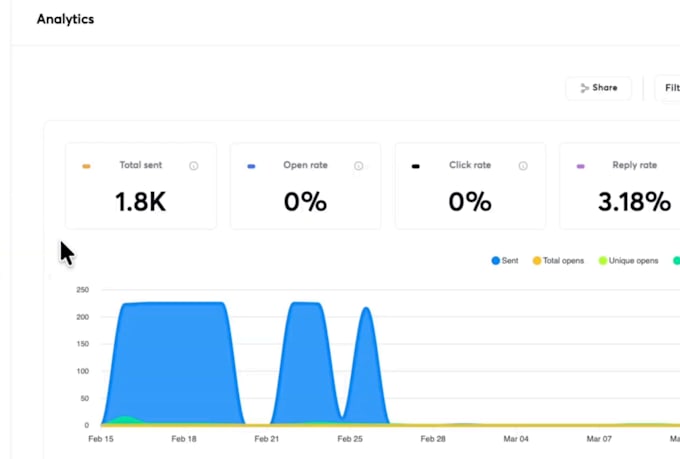Select the blue Open rate color marker
The image size is (680, 459).
pyautogui.click(x=251, y=166)
